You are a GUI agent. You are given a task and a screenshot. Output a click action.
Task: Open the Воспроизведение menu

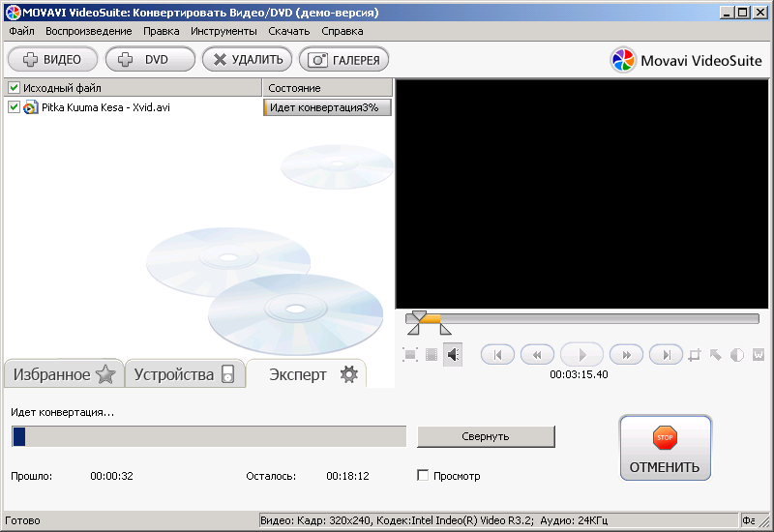point(89,31)
